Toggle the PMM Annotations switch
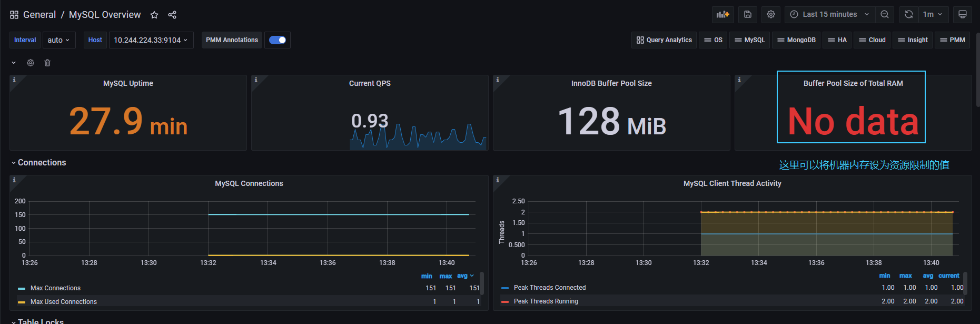This screenshot has height=324, width=980. 278,40
